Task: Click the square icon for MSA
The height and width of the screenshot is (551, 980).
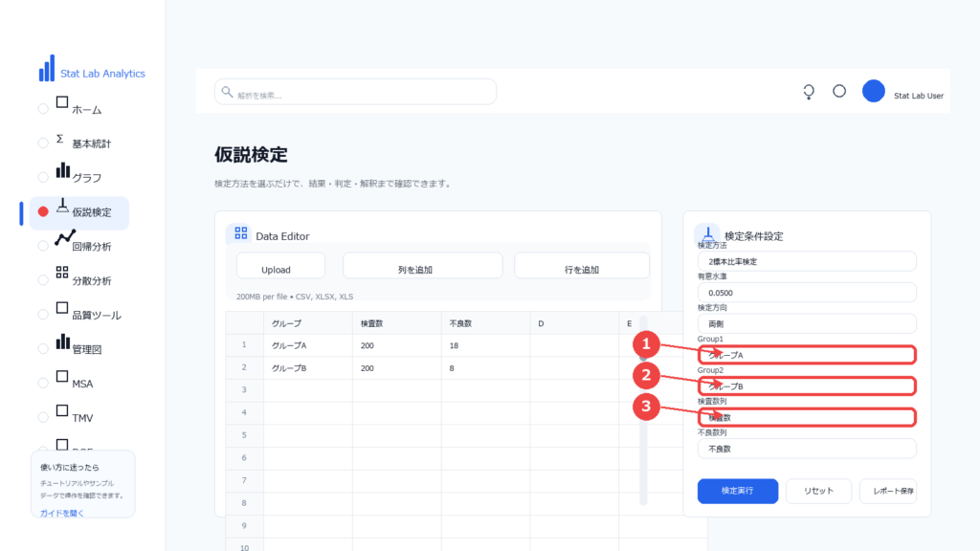Action: (62, 376)
